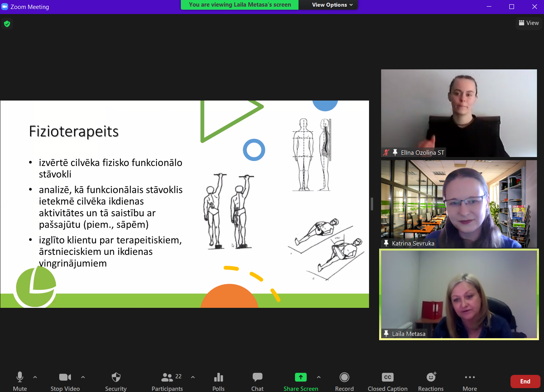This screenshot has height=392, width=544.
Task: Click the View layout button
Action: (529, 23)
